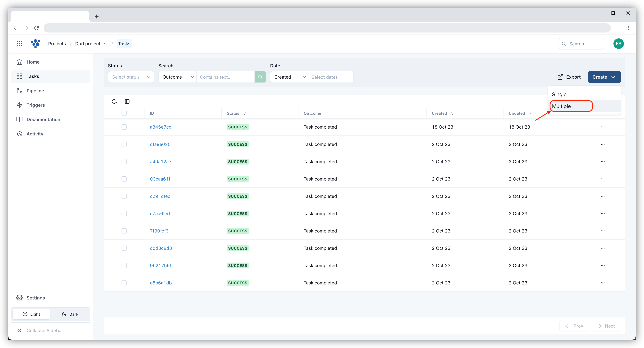Image resolution: width=644 pixels, height=348 pixels.
Task: Expand the Created date filter dropdown
Action: click(289, 77)
